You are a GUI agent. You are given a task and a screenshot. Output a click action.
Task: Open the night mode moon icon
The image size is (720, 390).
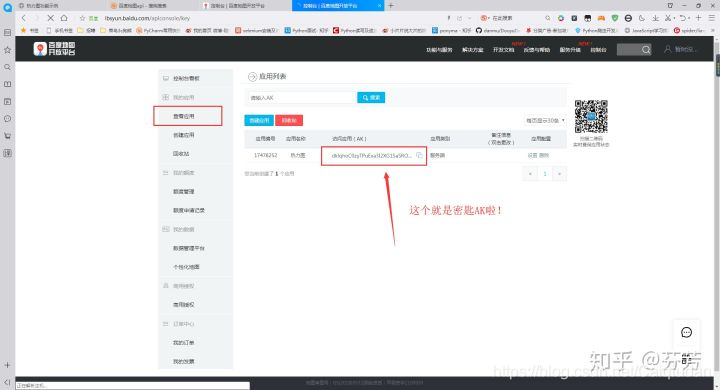(x=641, y=18)
